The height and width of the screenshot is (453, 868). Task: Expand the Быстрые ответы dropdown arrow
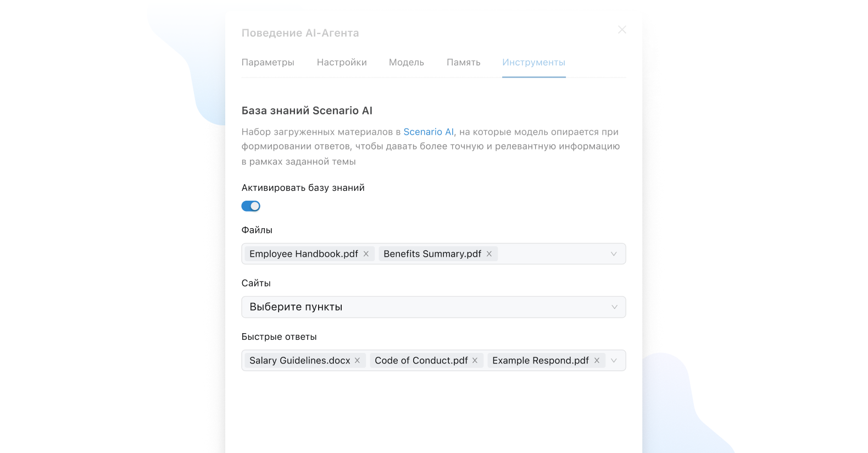pos(614,361)
